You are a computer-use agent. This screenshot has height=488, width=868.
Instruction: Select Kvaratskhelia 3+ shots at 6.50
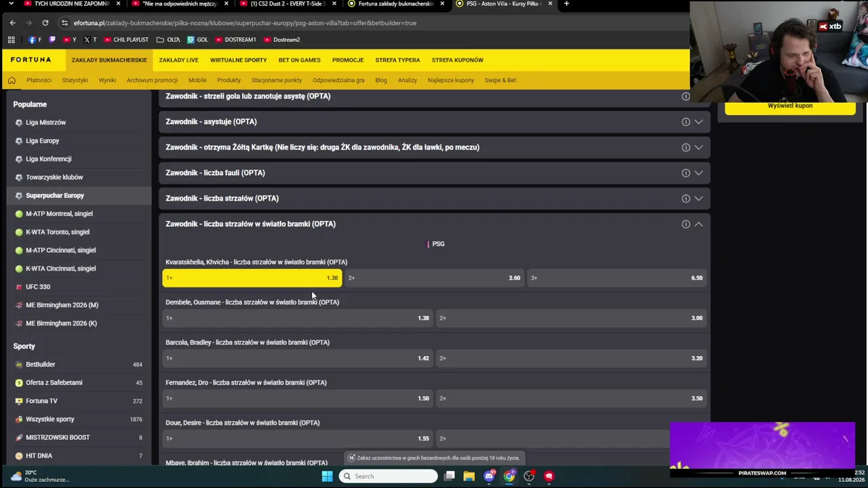pyautogui.click(x=616, y=278)
